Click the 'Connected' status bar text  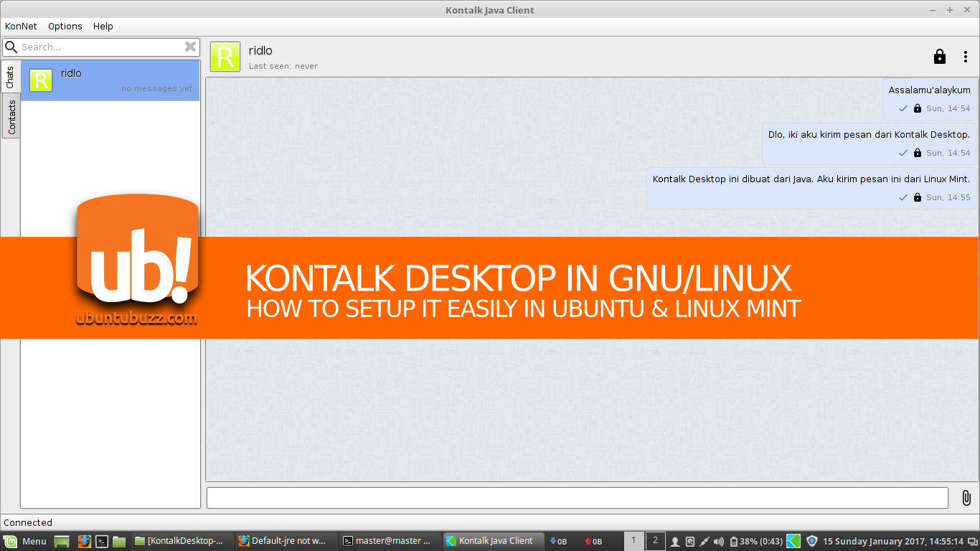coord(28,522)
